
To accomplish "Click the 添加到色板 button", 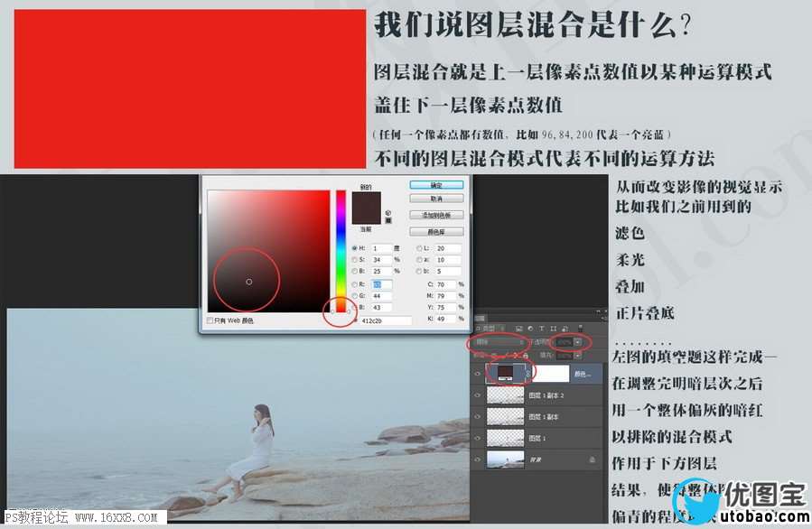I will click(436, 215).
